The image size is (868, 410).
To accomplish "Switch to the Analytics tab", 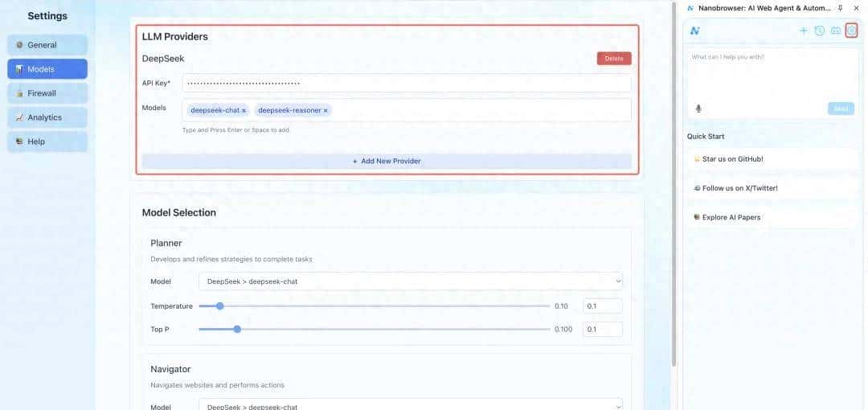I will point(47,117).
